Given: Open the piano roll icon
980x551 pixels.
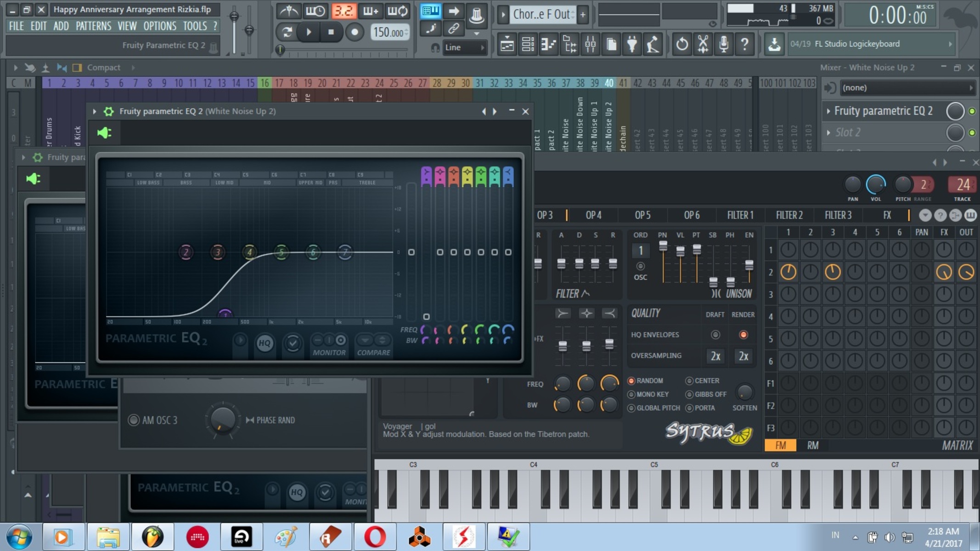Looking at the screenshot, I should (x=549, y=44).
